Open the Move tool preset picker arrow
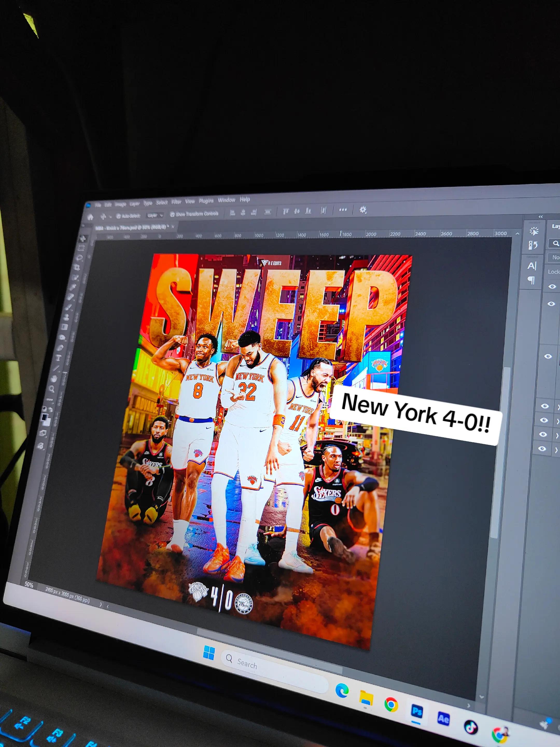Screen dimensions: 560x747 (x=110, y=217)
